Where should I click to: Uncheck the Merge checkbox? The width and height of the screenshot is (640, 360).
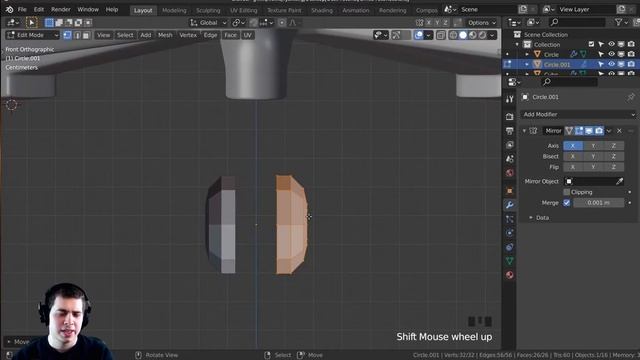pos(567,202)
